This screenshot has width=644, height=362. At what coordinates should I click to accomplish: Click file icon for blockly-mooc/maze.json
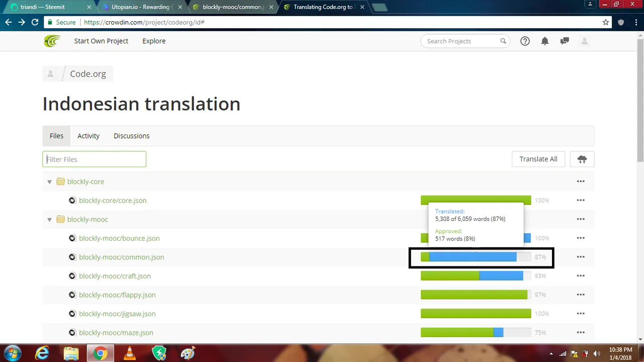(x=72, y=332)
